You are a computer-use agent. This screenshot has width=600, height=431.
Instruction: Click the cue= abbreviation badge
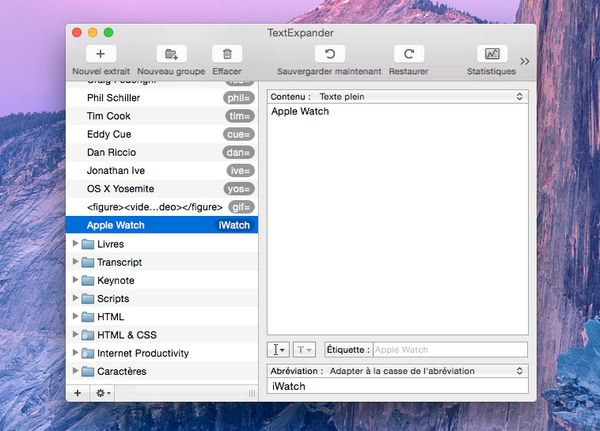tap(238, 134)
